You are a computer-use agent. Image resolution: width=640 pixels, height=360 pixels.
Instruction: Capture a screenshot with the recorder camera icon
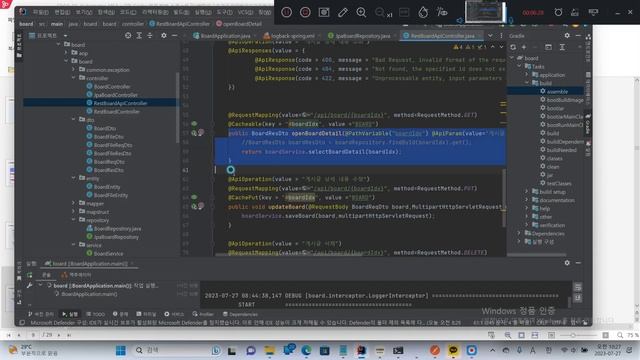[x=324, y=12]
